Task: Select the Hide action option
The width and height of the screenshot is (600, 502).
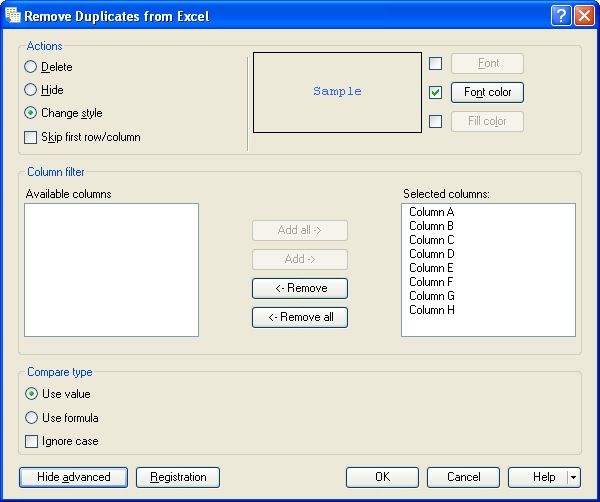Action: (32, 90)
